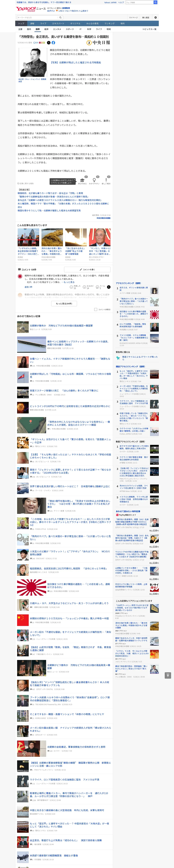Click the マイページ button
The image size is (174, 868).
pyautogui.click(x=133, y=18)
